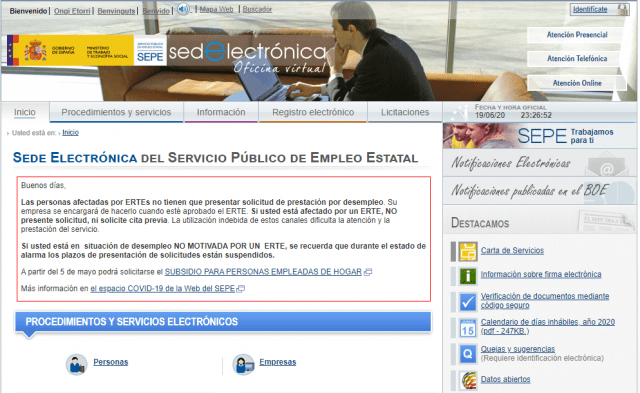Open Atención Online
Viewport: 640px width, 393px height.
pyautogui.click(x=577, y=83)
